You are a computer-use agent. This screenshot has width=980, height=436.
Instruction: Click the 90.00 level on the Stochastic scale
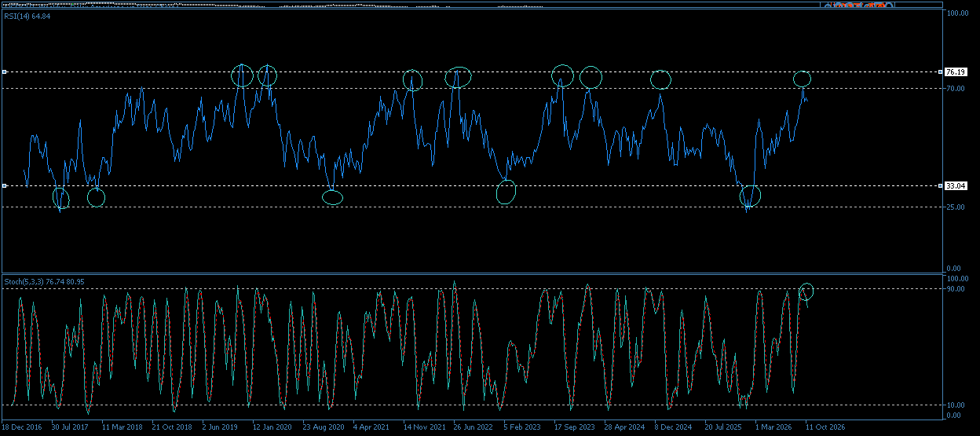[x=955, y=289]
